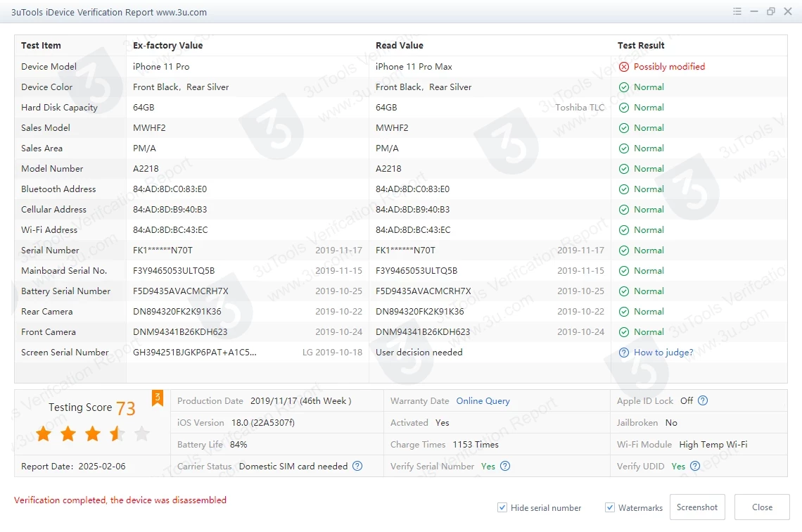Screen dimensions: 802x532
Task: Select the Battery Life 84% value
Action: [x=238, y=445]
